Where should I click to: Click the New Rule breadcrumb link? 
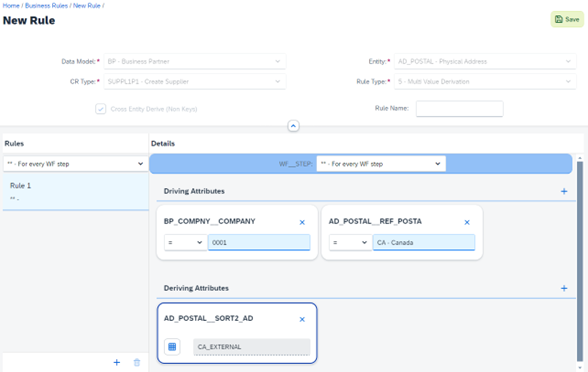click(87, 6)
